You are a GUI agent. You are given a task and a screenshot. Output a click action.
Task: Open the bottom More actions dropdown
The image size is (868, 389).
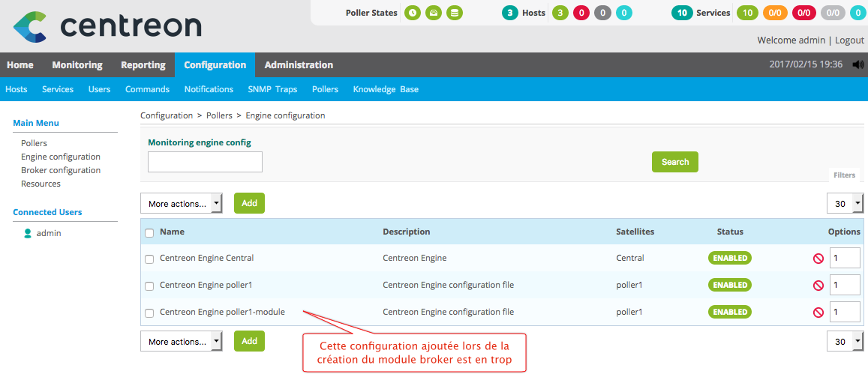(x=182, y=342)
